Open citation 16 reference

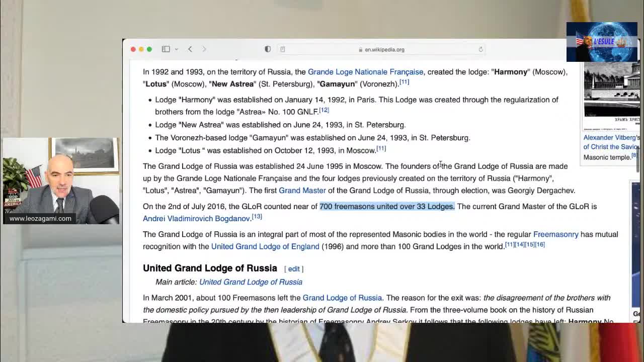(540, 244)
